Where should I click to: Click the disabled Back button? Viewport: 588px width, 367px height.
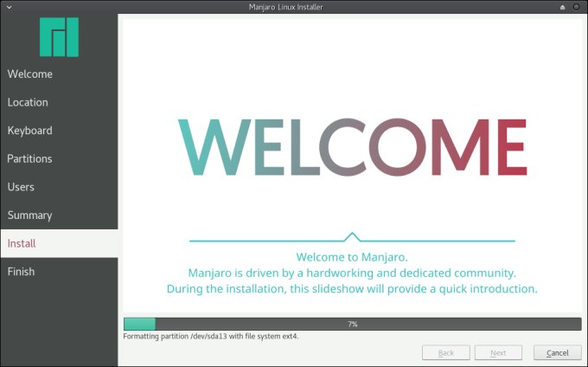click(446, 353)
